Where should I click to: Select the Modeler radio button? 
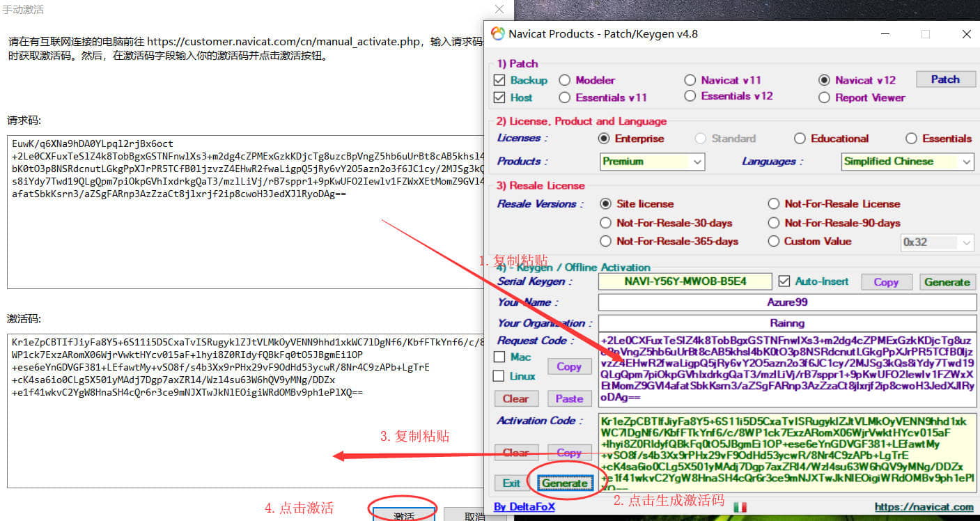click(564, 80)
